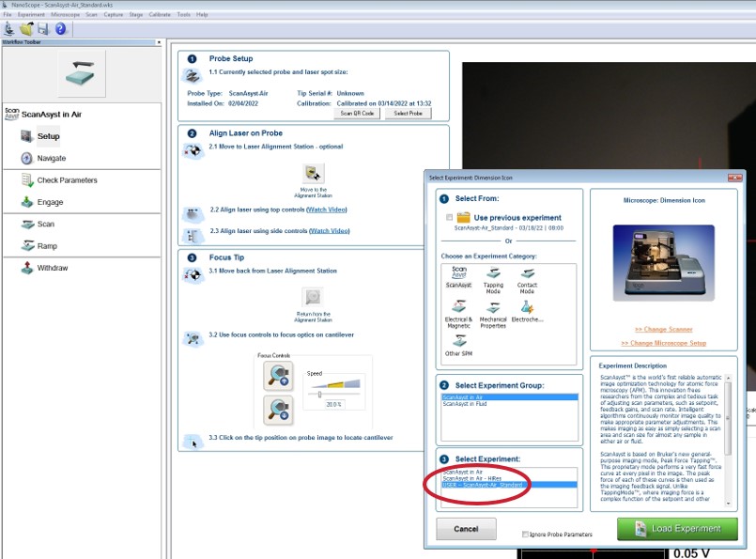Click the focus down magnifier button
This screenshot has height=559, width=756.
click(278, 410)
